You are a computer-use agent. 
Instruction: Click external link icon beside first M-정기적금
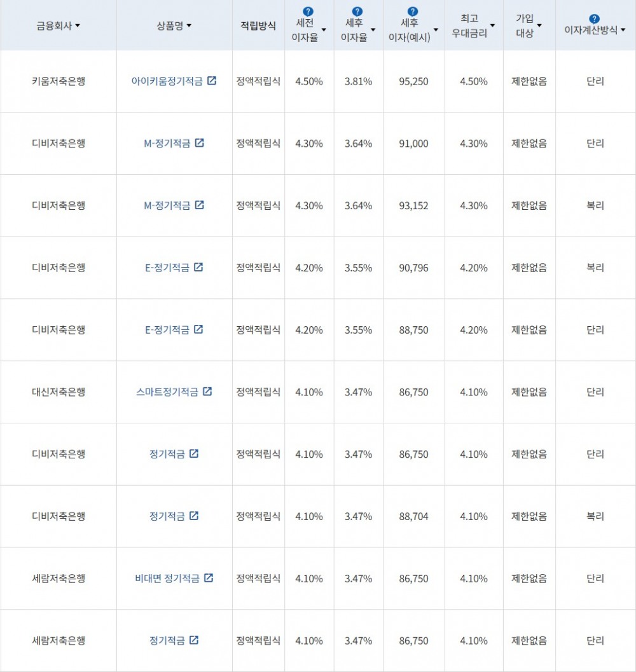pyautogui.click(x=200, y=143)
